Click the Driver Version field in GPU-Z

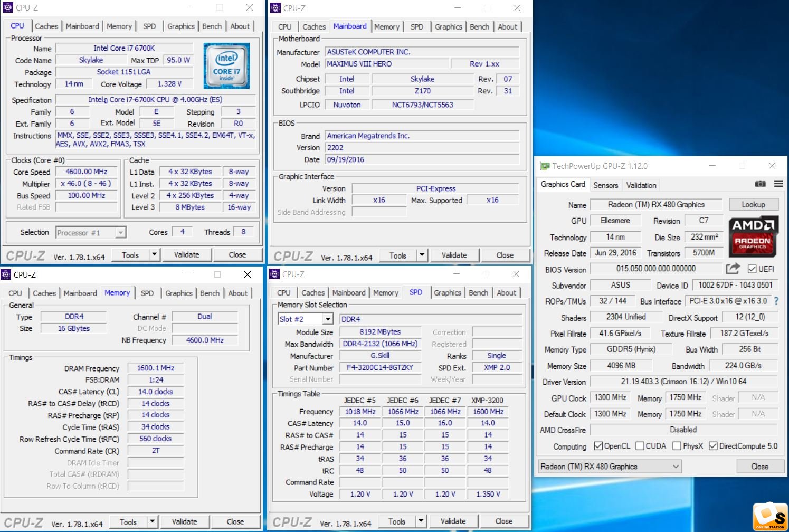(x=683, y=382)
